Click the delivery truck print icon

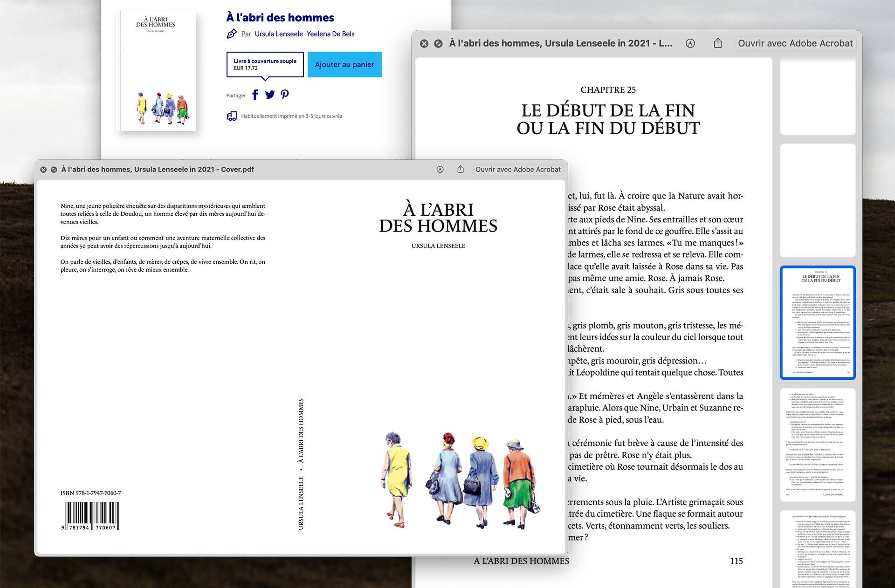[x=232, y=116]
